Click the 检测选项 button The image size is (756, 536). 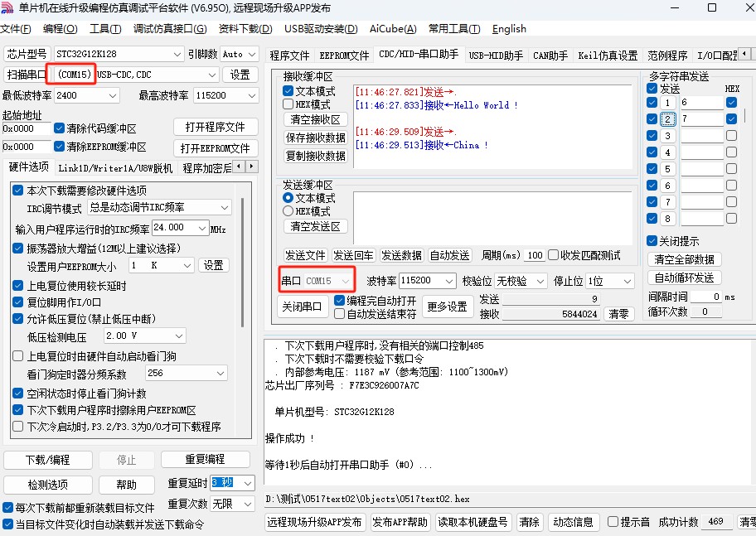(48, 485)
